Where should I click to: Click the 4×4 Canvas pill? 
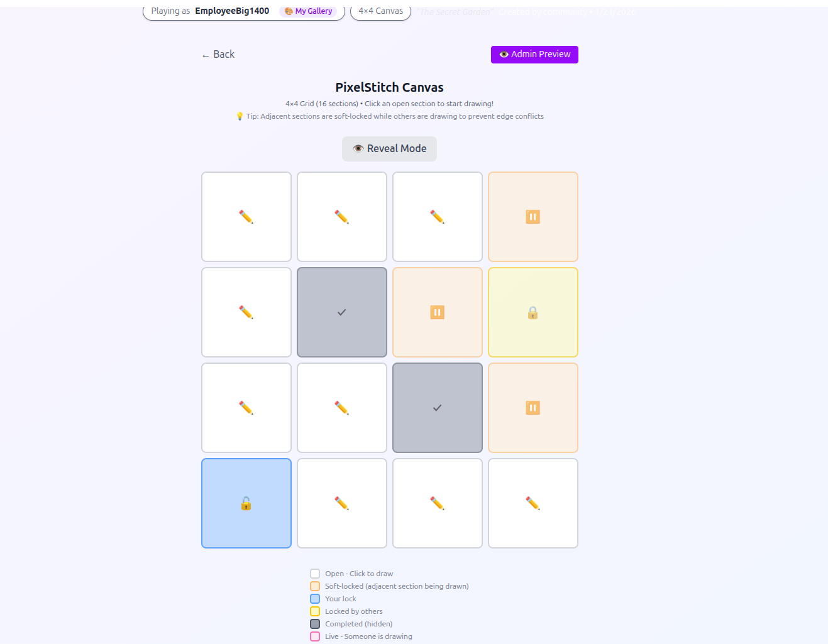380,11
